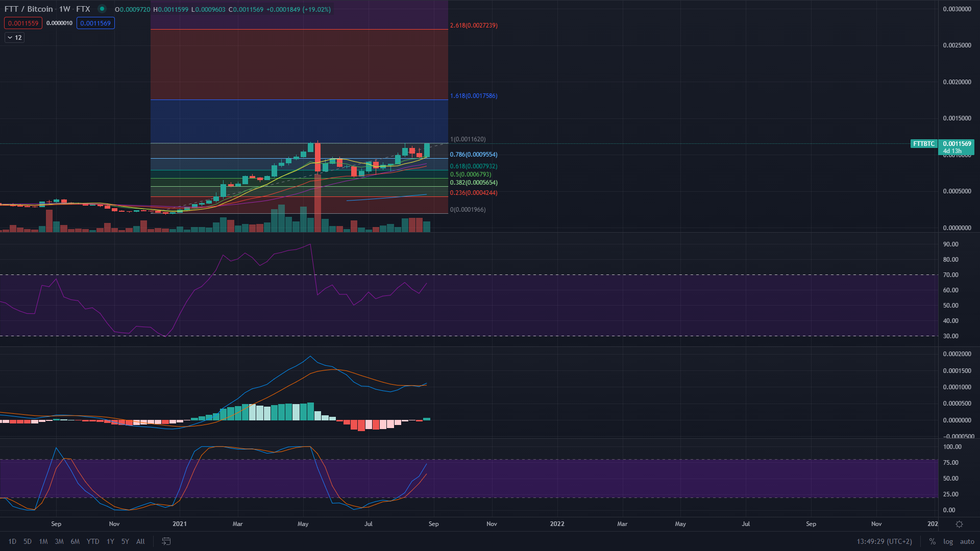The image size is (980, 551).
Task: Toggle auto scale mode
Action: pyautogui.click(x=967, y=541)
